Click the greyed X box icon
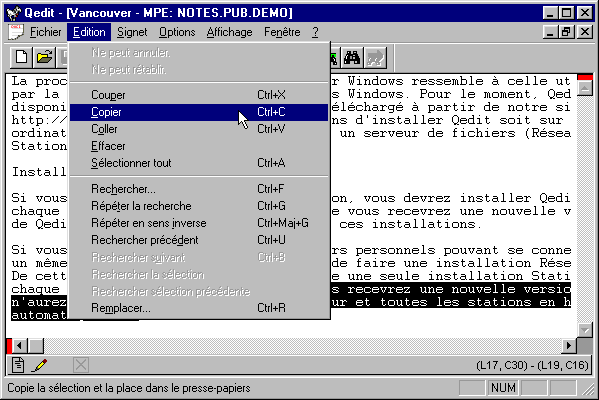 (x=81, y=365)
